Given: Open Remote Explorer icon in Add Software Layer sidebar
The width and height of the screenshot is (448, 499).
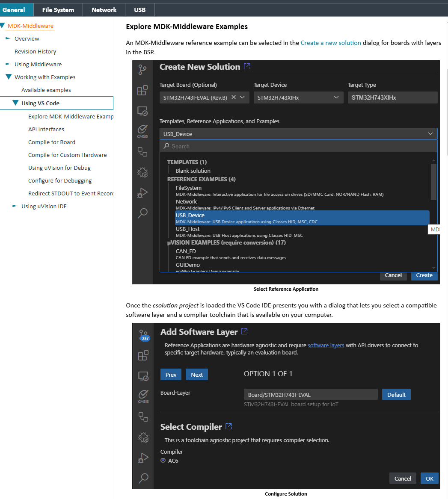Looking at the screenshot, I should tap(143, 376).
